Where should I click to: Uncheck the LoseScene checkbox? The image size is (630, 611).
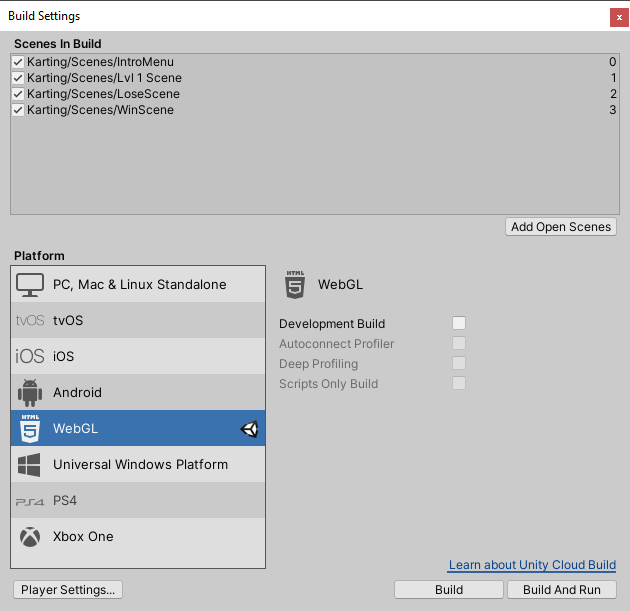18,94
